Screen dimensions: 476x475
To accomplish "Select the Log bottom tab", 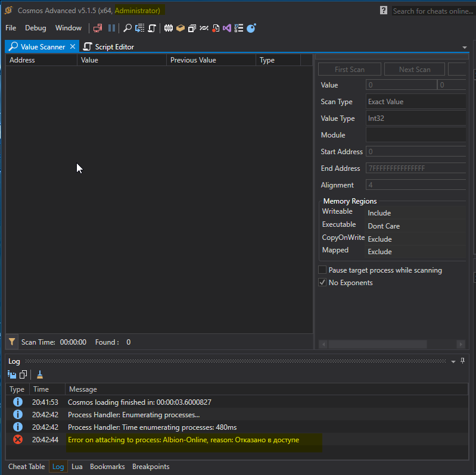I will (x=58, y=467).
